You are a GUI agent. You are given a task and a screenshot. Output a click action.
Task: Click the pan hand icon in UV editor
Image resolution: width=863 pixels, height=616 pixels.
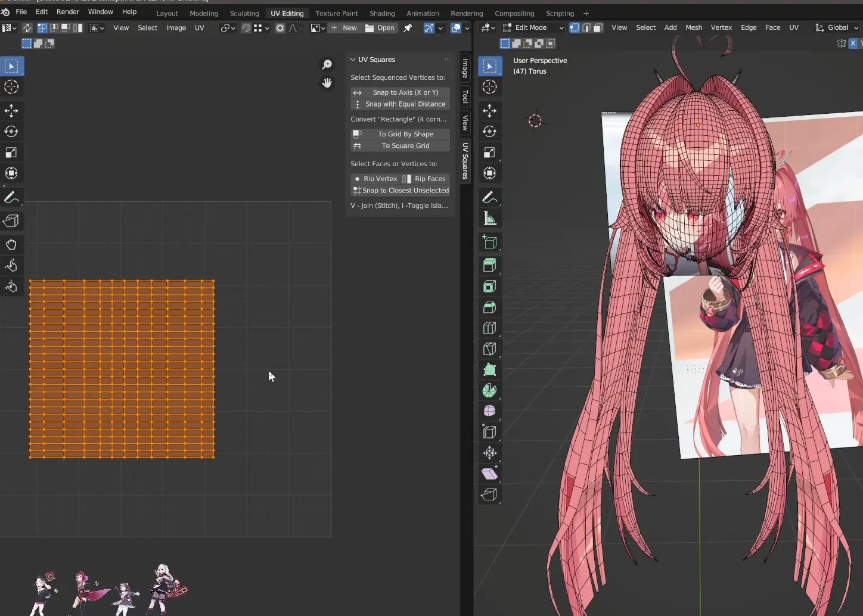[327, 83]
